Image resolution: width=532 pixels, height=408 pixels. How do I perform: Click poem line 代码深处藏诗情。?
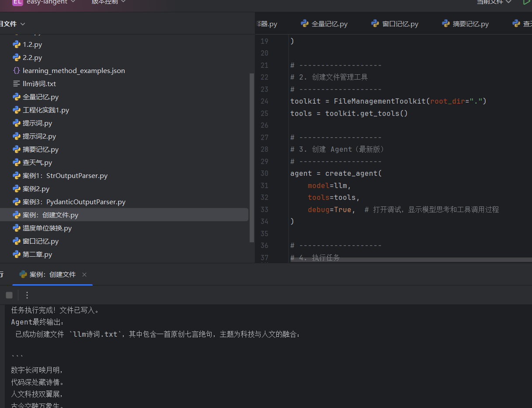[38, 382]
